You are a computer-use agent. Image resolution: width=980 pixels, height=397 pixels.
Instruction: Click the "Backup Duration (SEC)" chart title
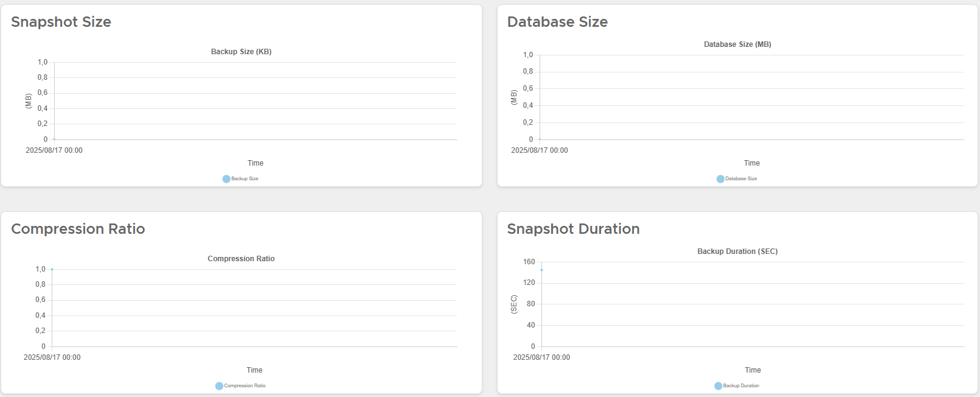point(737,251)
